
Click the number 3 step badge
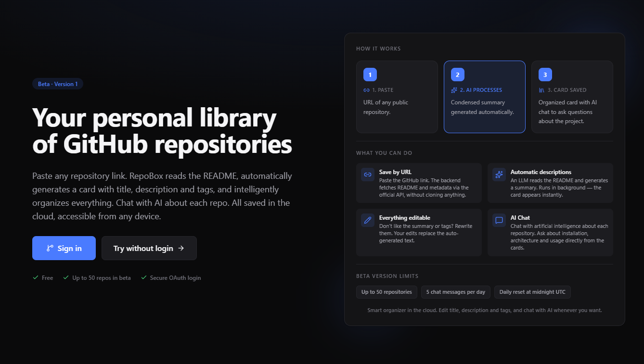(545, 75)
